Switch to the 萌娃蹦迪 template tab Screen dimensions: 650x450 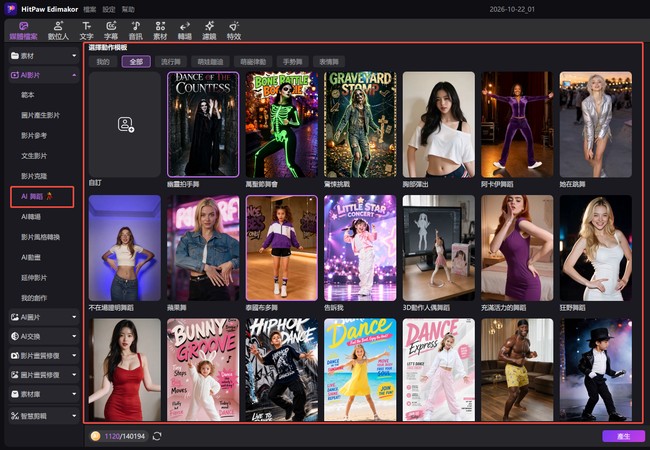click(x=210, y=62)
